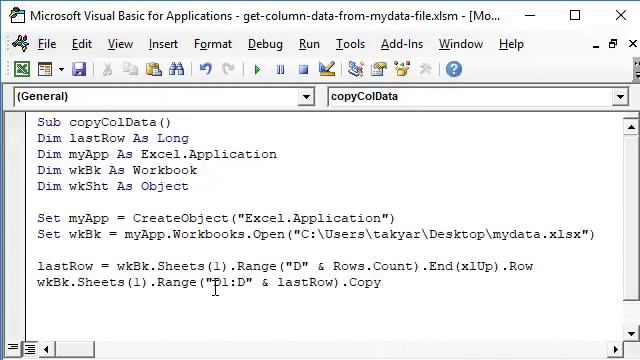Toggle Design Mode icon
The width and height of the screenshot is (640, 360).
[x=327, y=69]
